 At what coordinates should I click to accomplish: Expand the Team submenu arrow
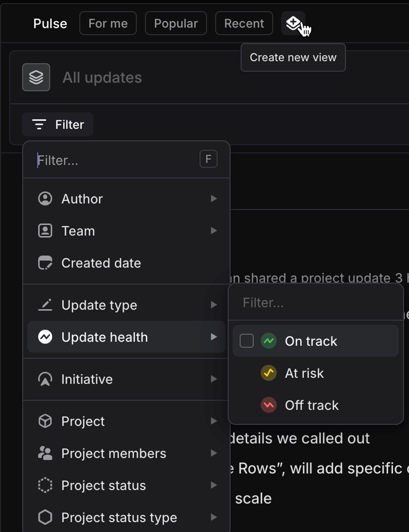[x=213, y=231]
